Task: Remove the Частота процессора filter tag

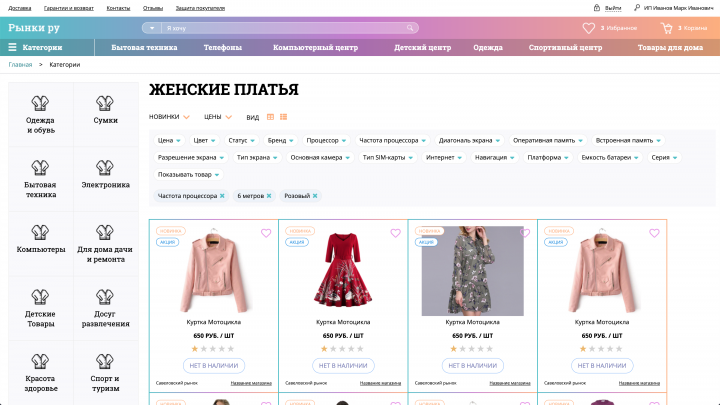Action: click(x=222, y=196)
